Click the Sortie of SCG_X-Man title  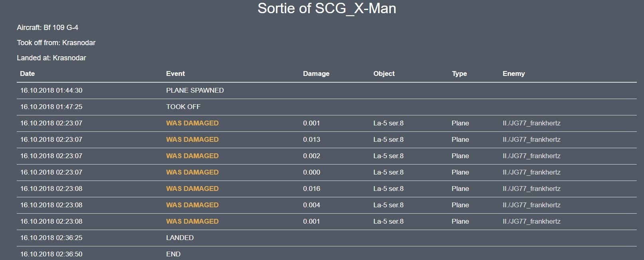click(x=327, y=8)
